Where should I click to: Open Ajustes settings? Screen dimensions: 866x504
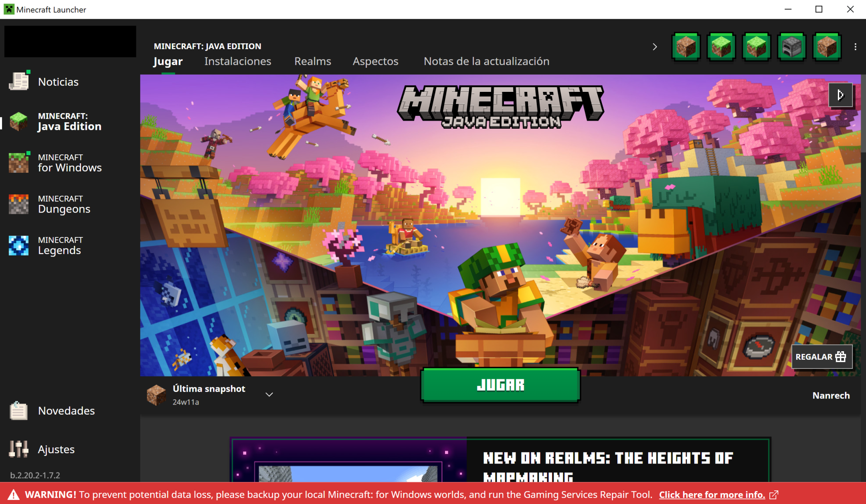(56, 449)
